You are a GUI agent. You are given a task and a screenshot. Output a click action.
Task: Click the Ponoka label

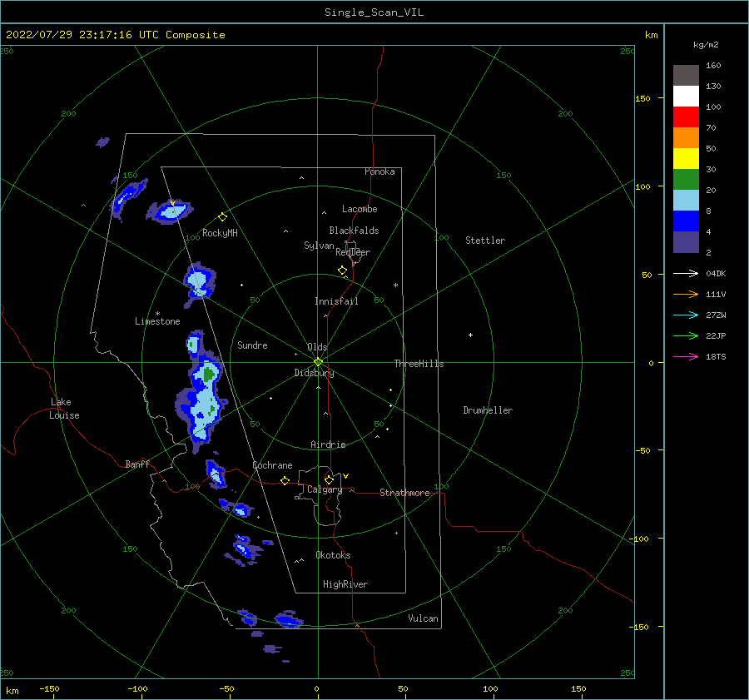(x=379, y=171)
